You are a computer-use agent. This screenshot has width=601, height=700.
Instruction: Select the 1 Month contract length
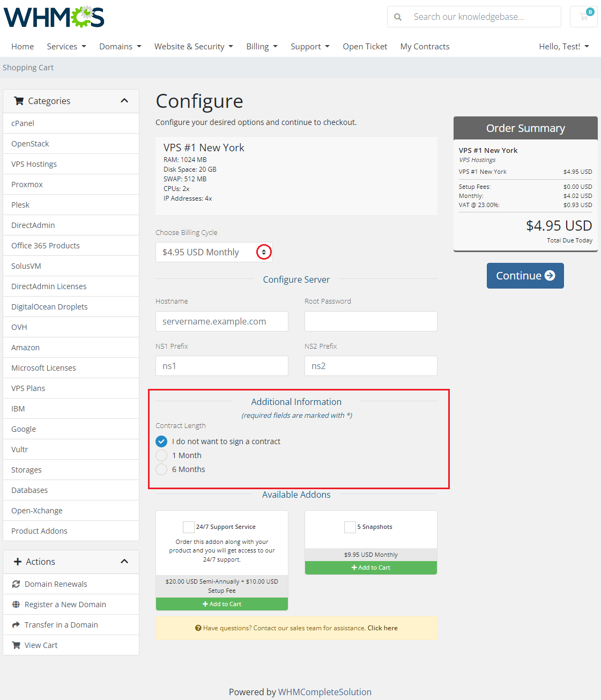point(161,455)
